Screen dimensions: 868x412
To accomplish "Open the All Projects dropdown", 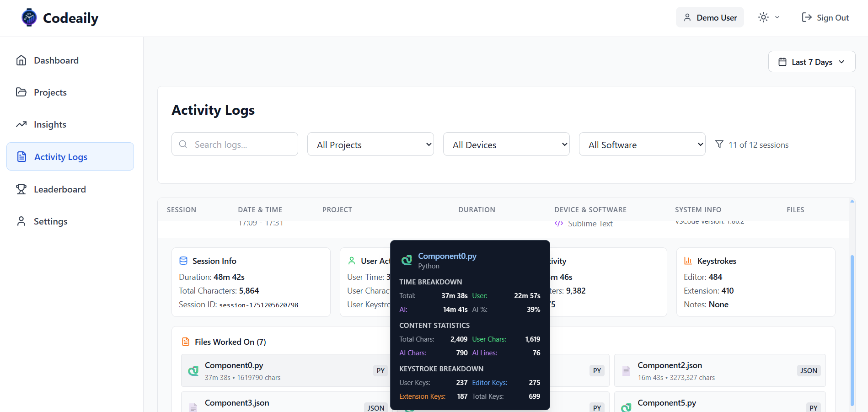I will [370, 144].
